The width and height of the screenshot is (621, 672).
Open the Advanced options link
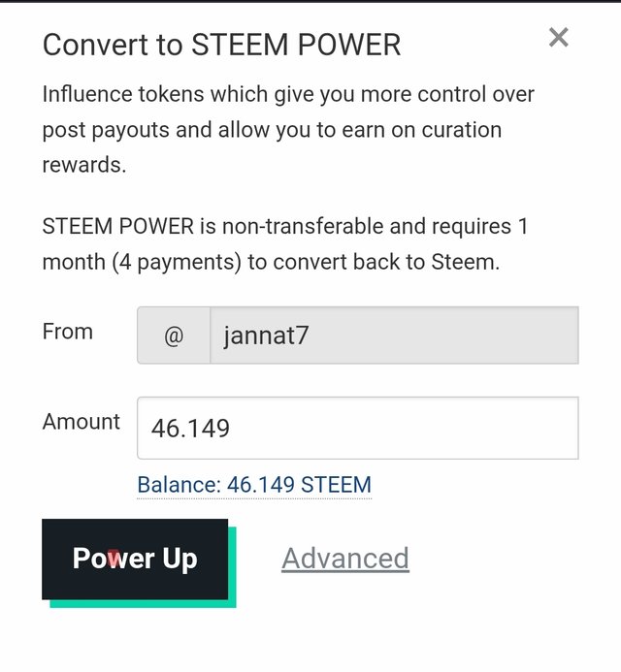click(345, 559)
